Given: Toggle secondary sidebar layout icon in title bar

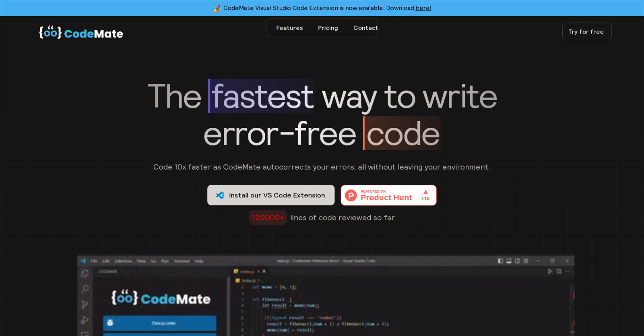Looking at the screenshot, I should (517, 261).
